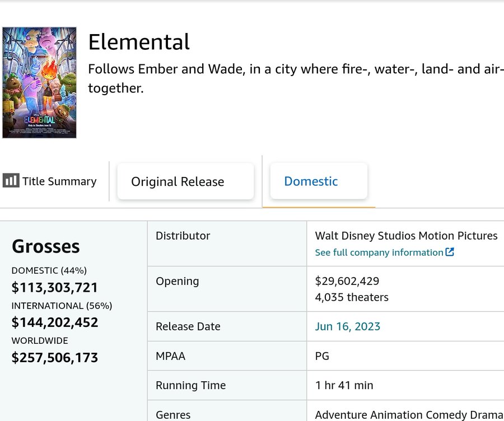504x421 pixels.
Task: Click the Release Date row label
Action: (188, 326)
